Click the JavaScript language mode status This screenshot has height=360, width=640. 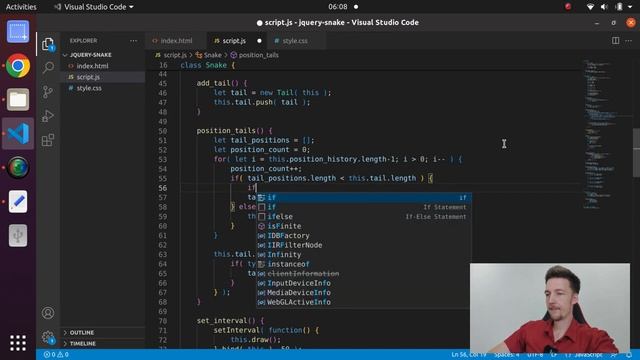tap(589, 355)
